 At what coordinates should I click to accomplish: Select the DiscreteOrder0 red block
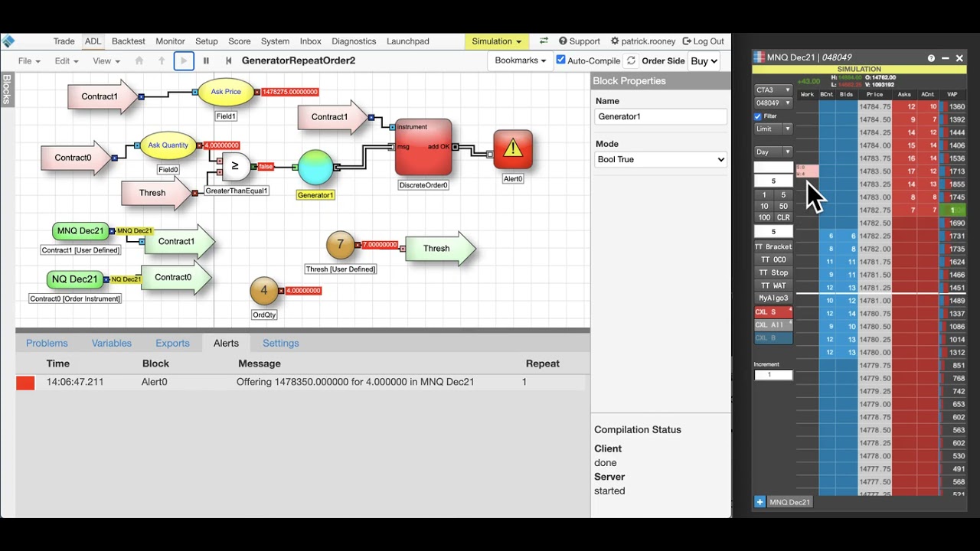pyautogui.click(x=423, y=147)
